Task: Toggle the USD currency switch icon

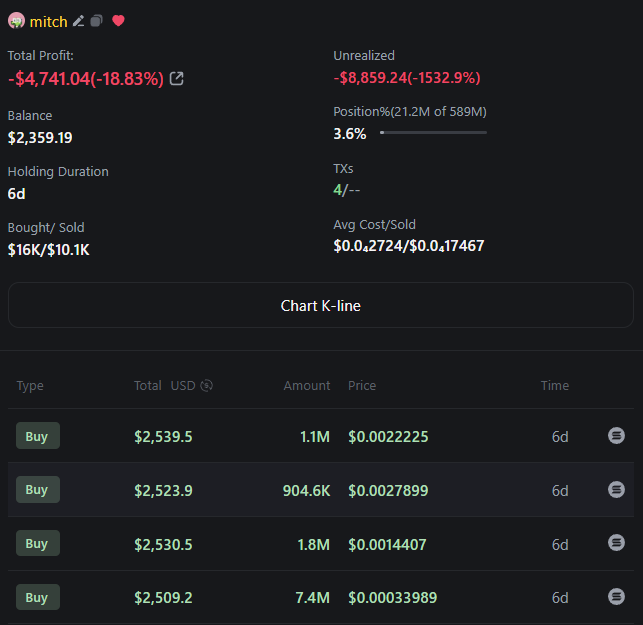Action: [206, 385]
